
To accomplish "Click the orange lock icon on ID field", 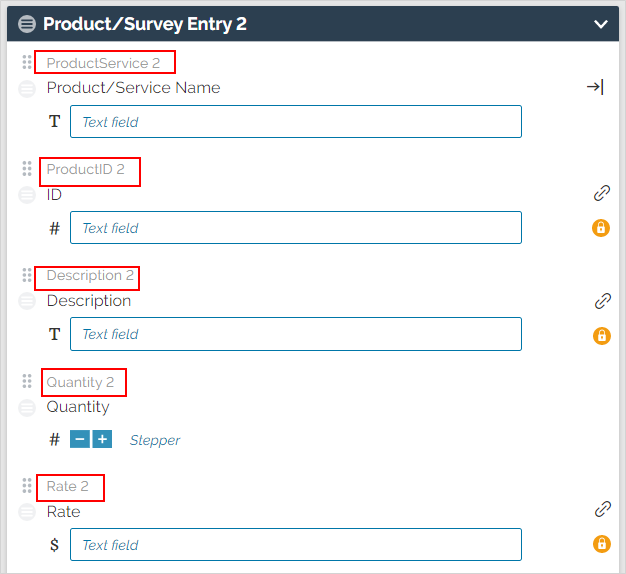I will 601,228.
